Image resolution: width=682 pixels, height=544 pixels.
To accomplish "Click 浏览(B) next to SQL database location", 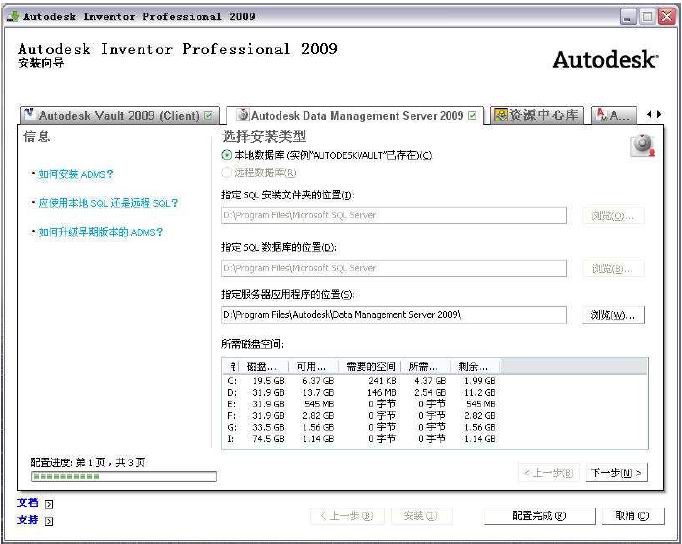I will coord(613,268).
